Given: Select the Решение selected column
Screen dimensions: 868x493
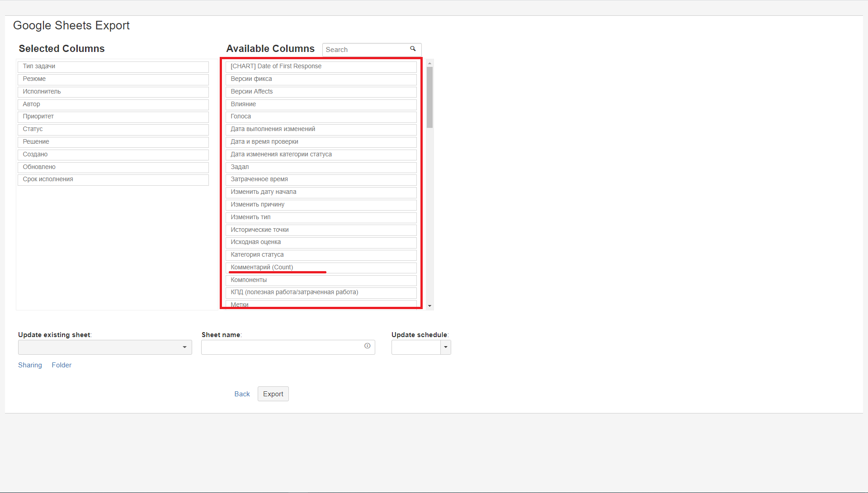Looking at the screenshot, I should pyautogui.click(x=113, y=142).
